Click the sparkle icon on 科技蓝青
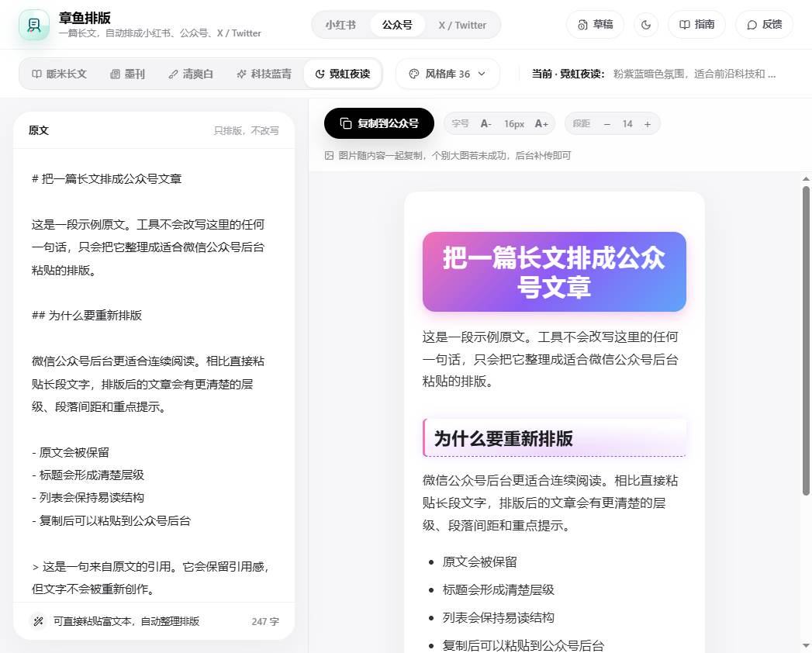The width and height of the screenshot is (812, 653). coord(241,74)
